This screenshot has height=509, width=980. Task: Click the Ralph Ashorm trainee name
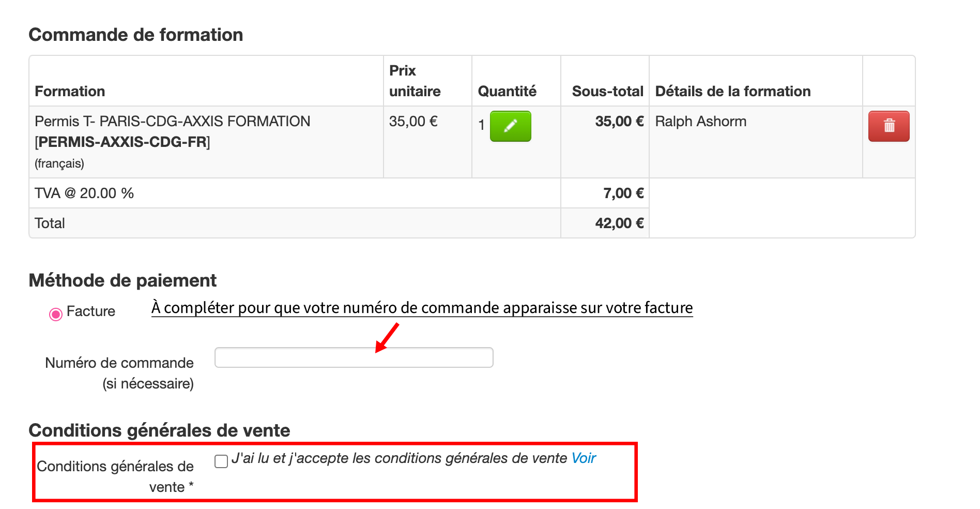(x=701, y=121)
